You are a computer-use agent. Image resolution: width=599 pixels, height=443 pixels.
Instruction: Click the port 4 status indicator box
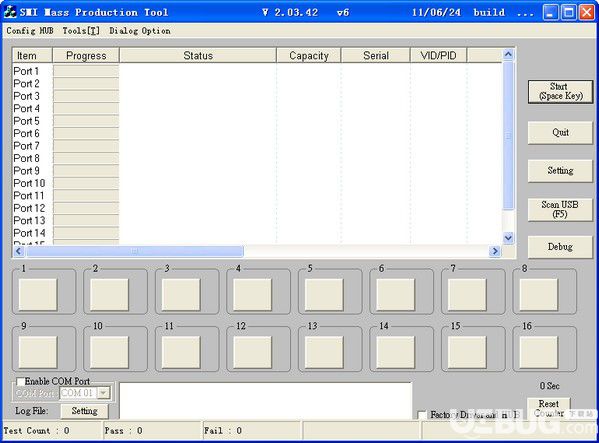(253, 294)
